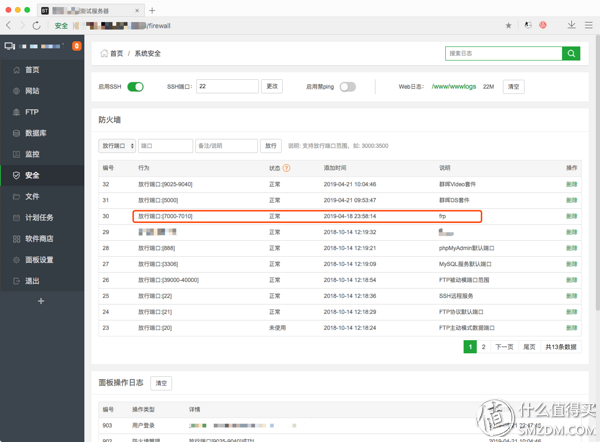
Task: Open the browser hamburger menu
Action: point(589,25)
